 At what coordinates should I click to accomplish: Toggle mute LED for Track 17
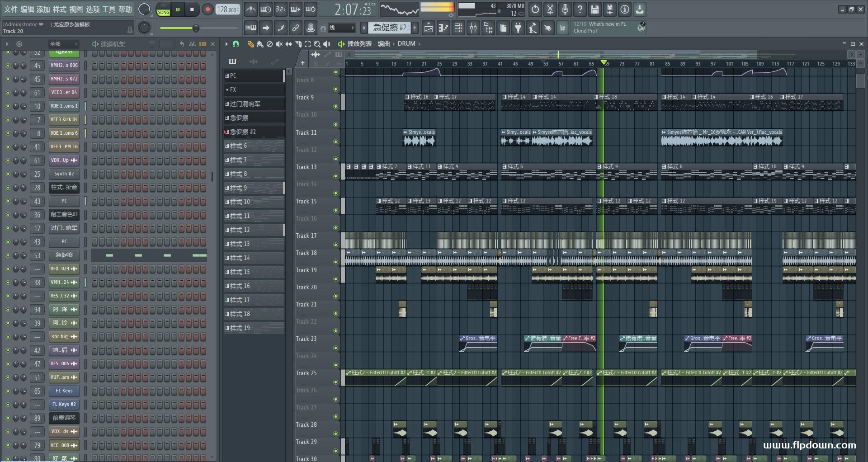335,245
